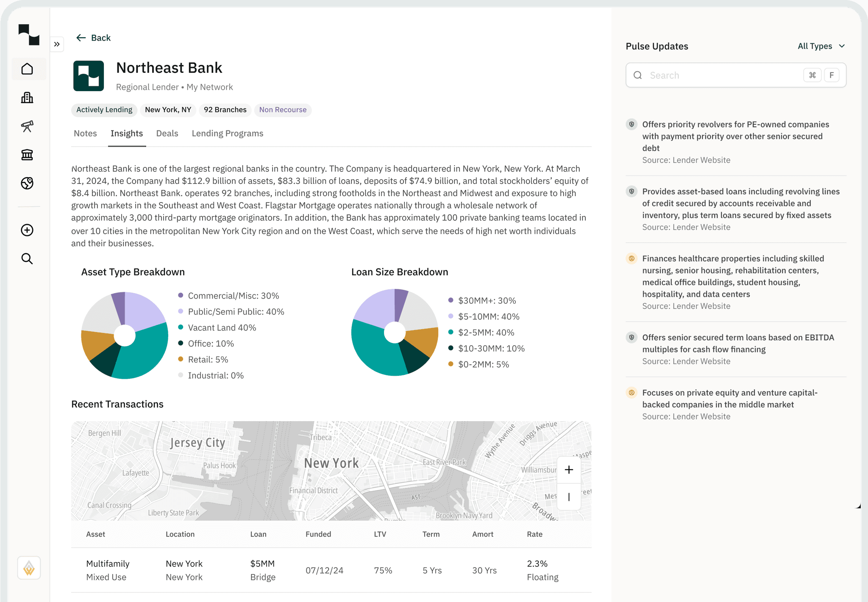
Task: Click the pie chart analytics icon
Action: [27, 183]
